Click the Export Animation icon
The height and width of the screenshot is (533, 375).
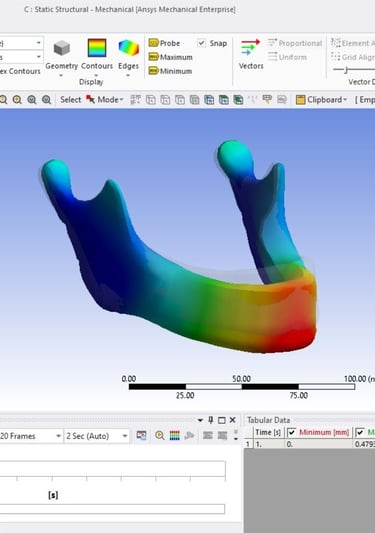[x=141, y=435]
